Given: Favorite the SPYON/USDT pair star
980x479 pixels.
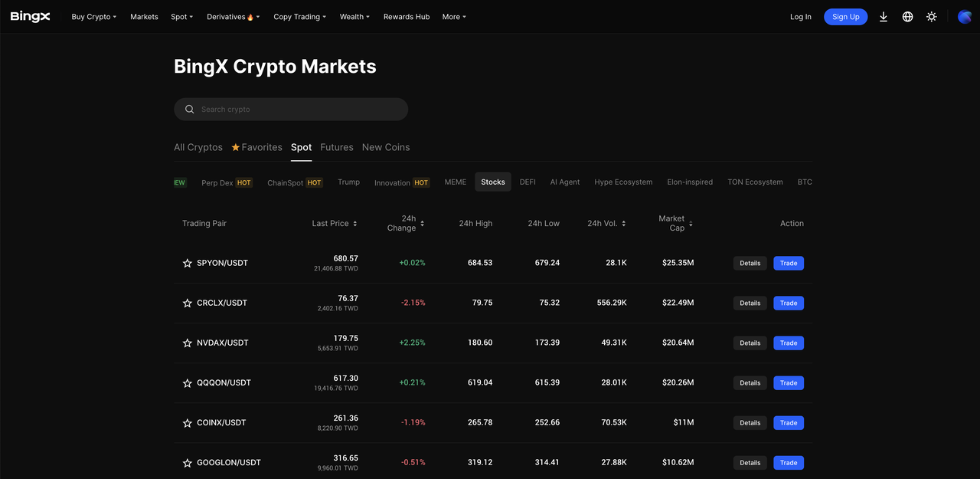Looking at the screenshot, I should click(x=188, y=263).
